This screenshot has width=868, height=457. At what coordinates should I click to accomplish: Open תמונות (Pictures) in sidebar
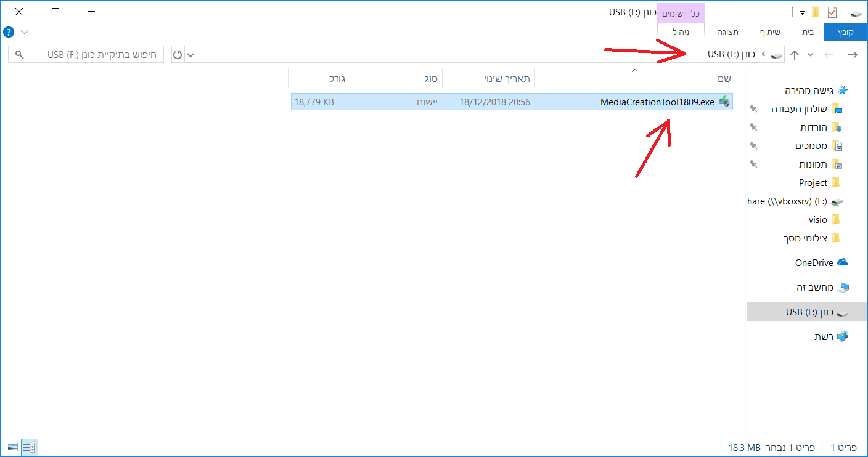pyautogui.click(x=813, y=164)
